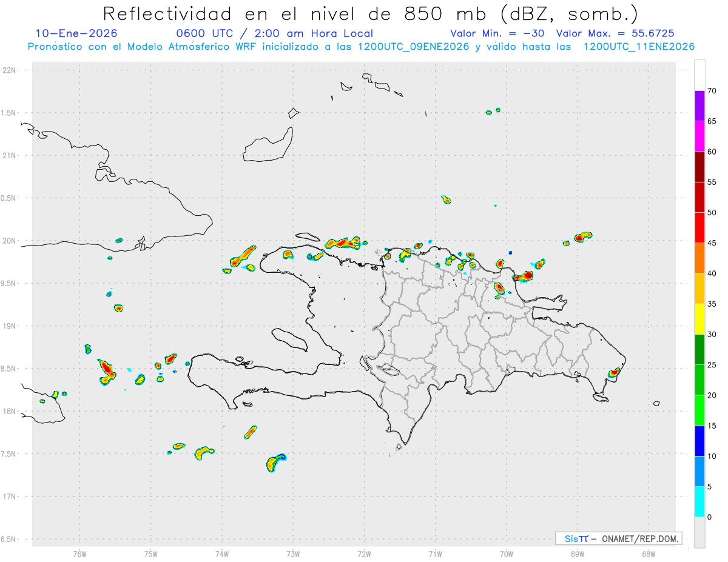Click the date '10-Ene-2026'
This screenshot has height=562, width=728.
(76, 33)
